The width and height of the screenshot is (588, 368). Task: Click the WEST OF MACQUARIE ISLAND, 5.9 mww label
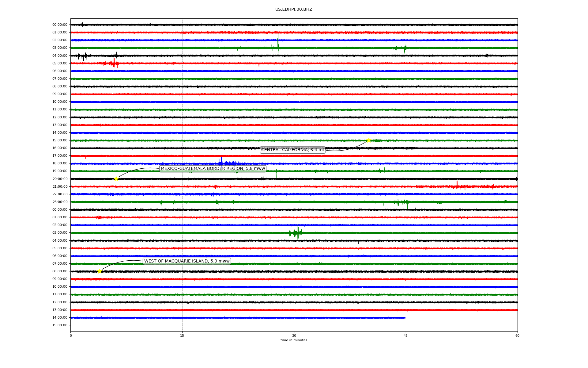pyautogui.click(x=187, y=261)
